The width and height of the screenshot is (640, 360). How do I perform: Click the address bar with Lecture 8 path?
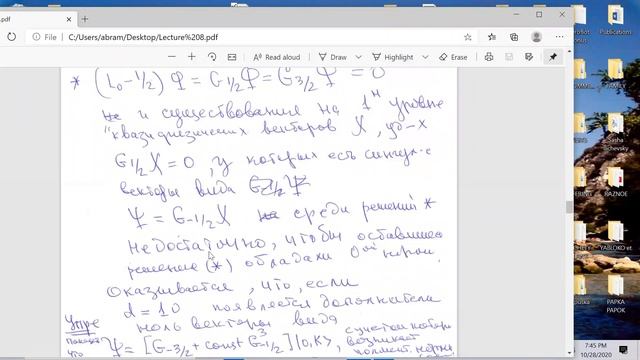tap(143, 37)
